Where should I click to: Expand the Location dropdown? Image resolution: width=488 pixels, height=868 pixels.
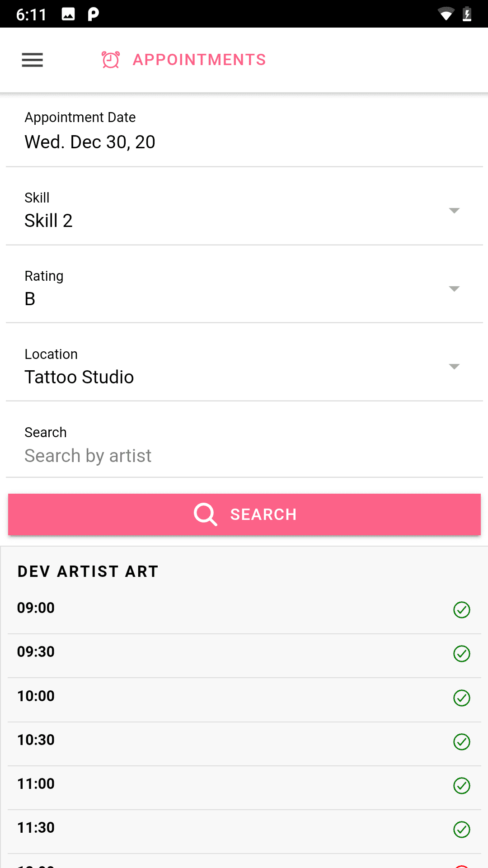(454, 367)
